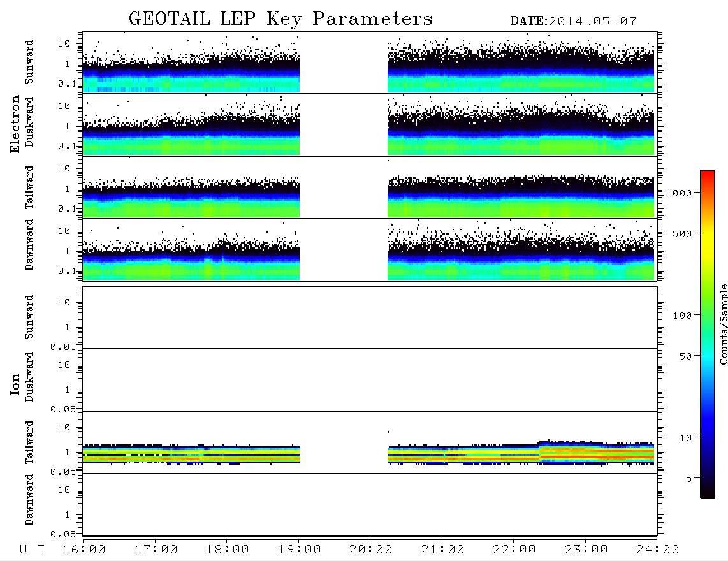Pick the Ion Sunward axis label
The image size is (728, 561).
pos(29,317)
